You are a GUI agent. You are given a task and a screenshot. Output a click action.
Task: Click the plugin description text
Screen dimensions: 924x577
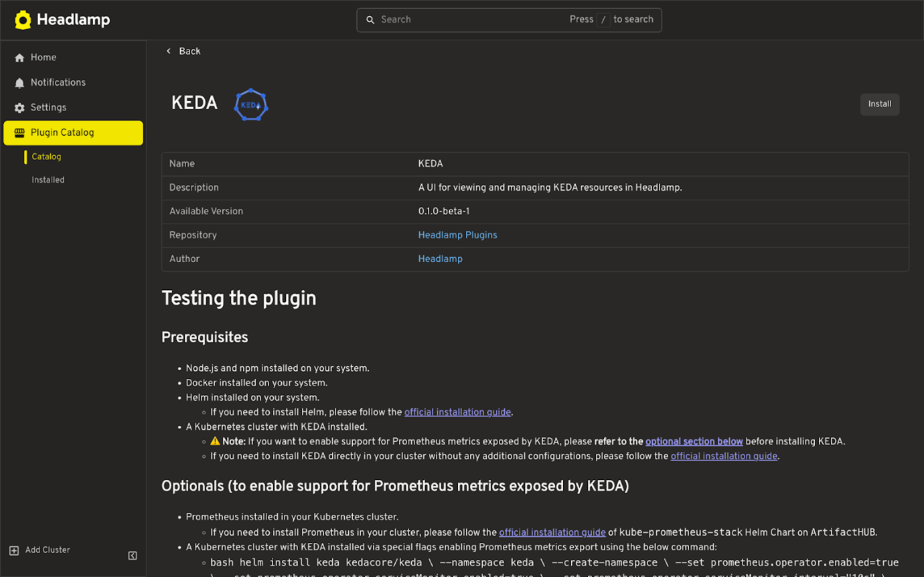pos(550,188)
